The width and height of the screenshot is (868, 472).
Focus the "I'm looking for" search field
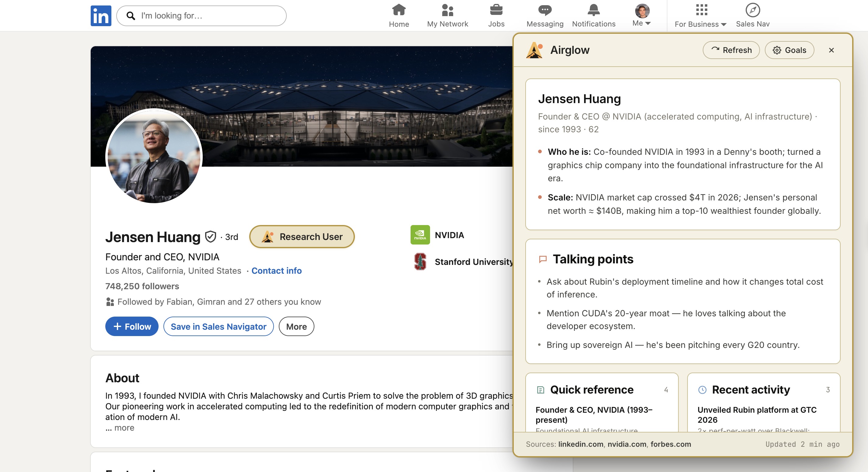pyautogui.click(x=201, y=16)
